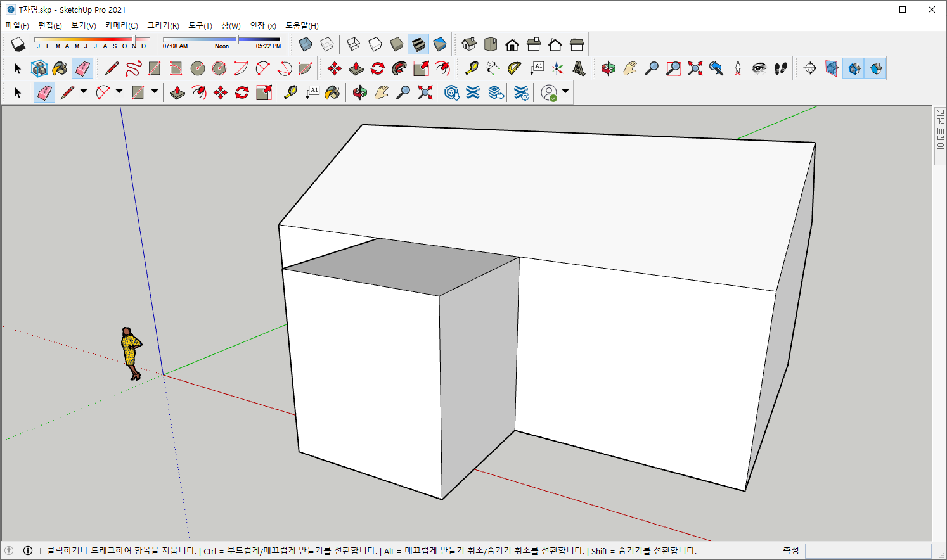Open the 그리기(R) menu
Image resolution: width=947 pixels, height=560 pixels.
click(x=163, y=25)
